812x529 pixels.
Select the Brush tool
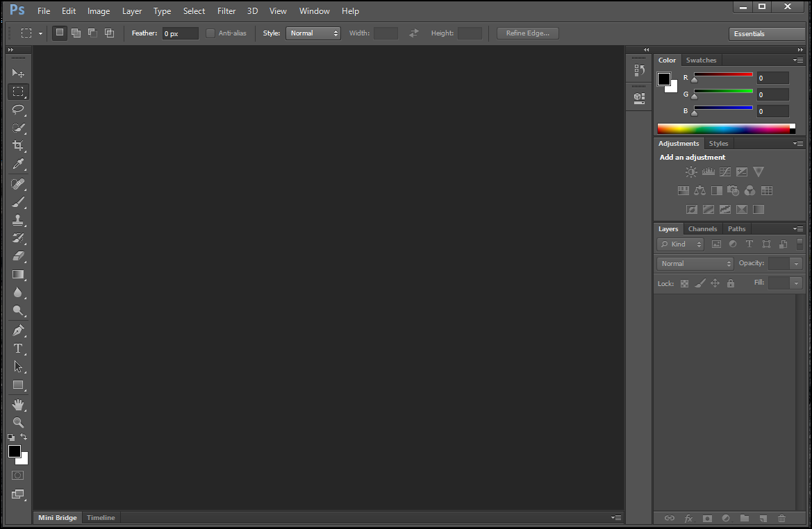(18, 202)
